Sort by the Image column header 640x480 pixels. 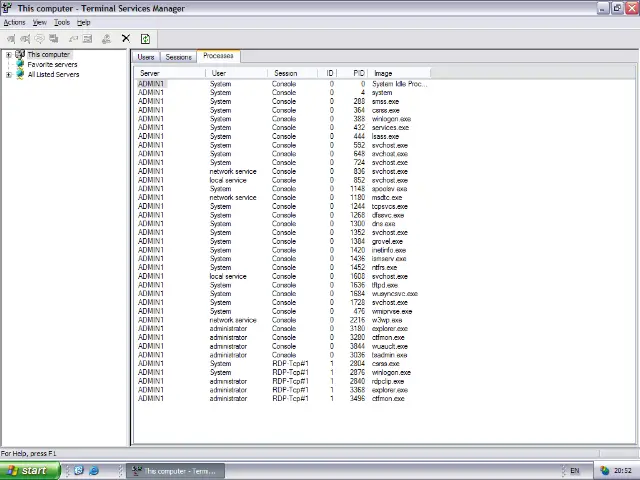[x=399, y=73]
